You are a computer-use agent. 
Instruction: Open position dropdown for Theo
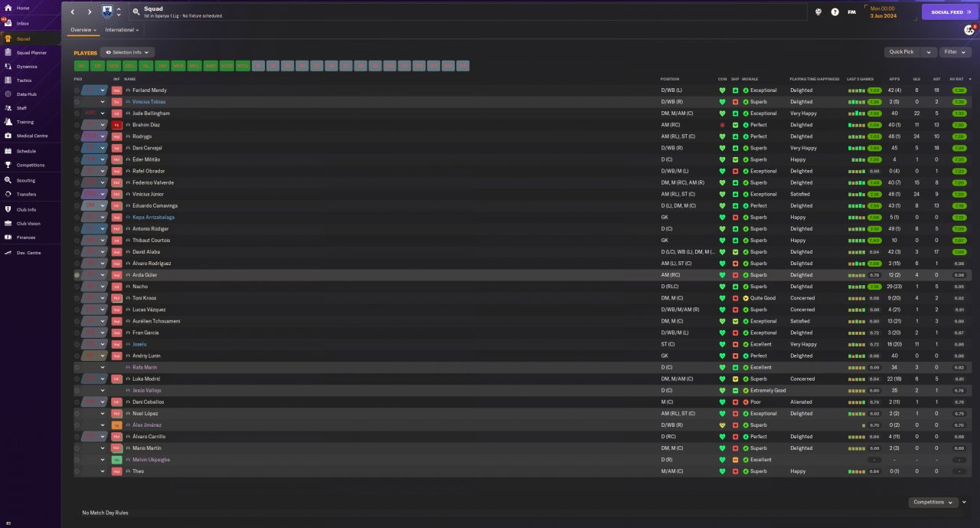[x=103, y=471]
